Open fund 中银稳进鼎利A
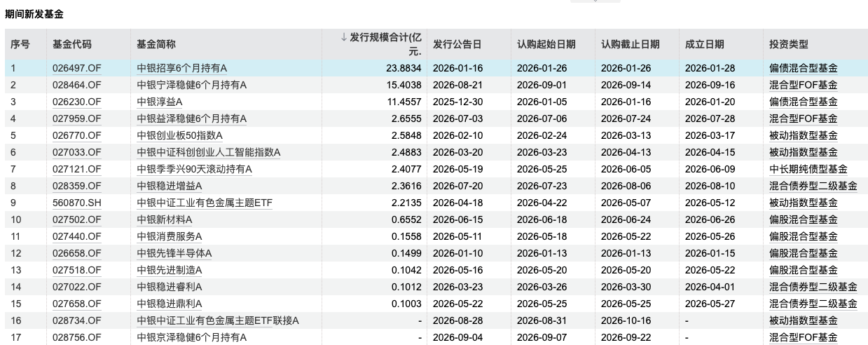Viewport: 868px width, 345px height. tap(169, 304)
